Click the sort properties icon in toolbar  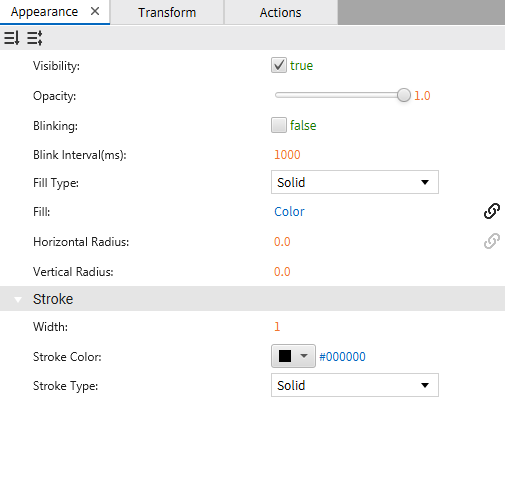tap(12, 38)
